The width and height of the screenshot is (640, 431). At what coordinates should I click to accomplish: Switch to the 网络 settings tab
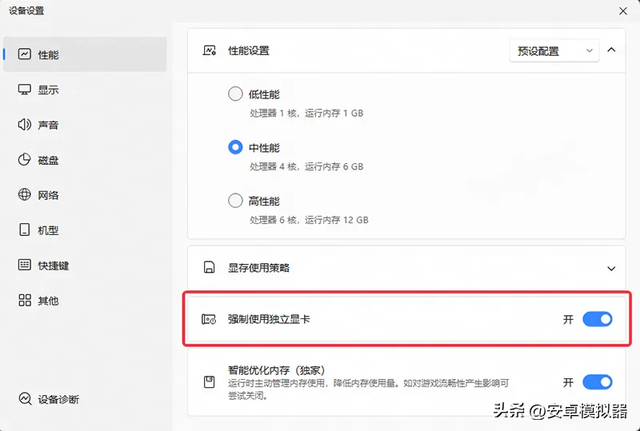(48, 195)
